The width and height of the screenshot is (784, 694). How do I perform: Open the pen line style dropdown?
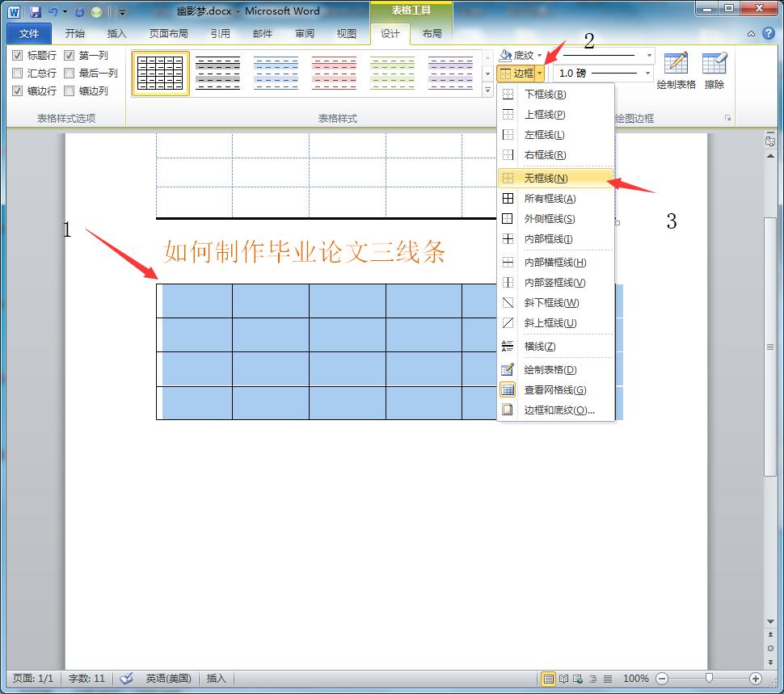[x=649, y=55]
